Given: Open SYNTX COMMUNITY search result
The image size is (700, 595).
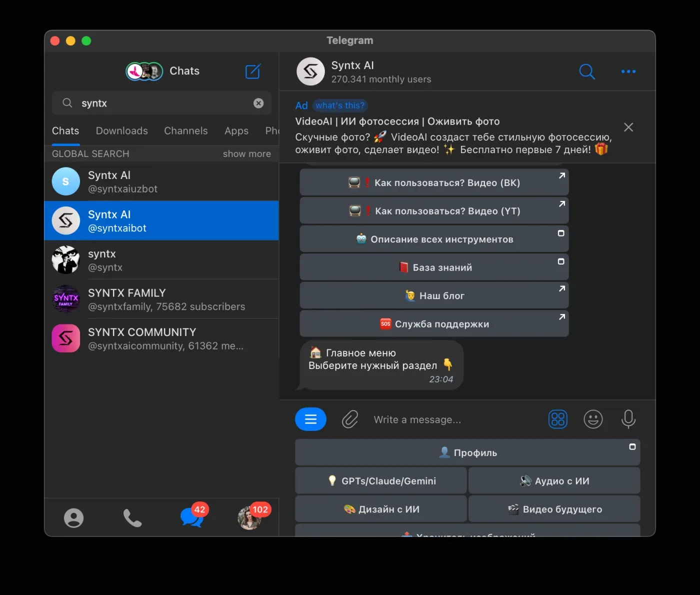Looking at the screenshot, I should (x=161, y=338).
